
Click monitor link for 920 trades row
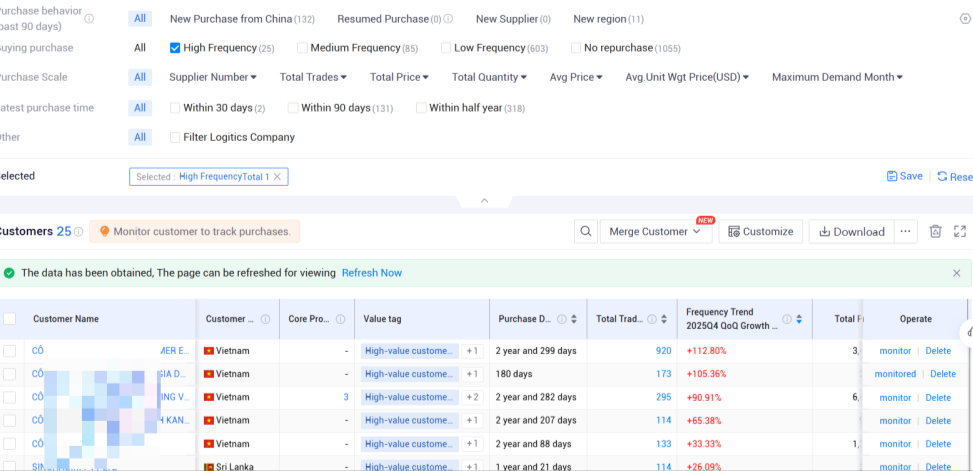895,351
